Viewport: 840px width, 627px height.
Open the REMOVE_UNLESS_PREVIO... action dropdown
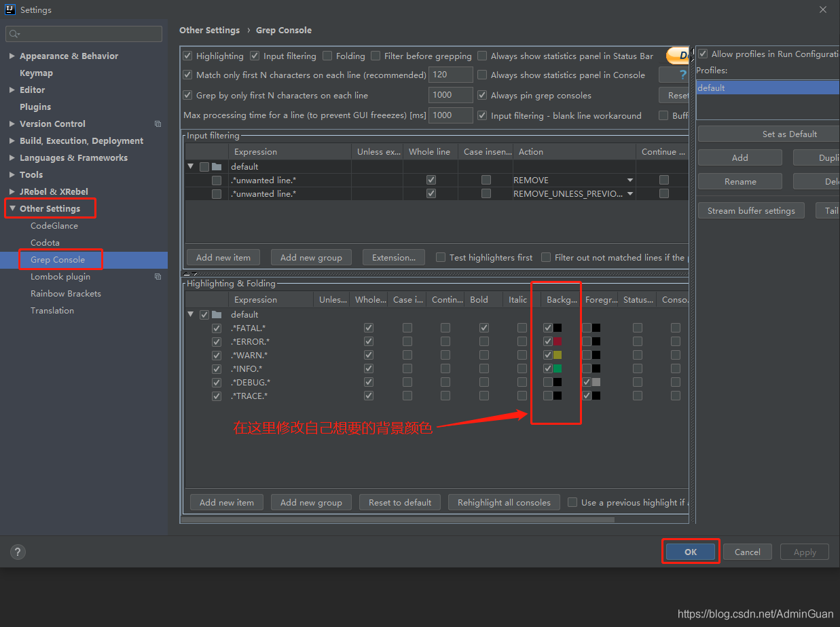click(x=630, y=193)
